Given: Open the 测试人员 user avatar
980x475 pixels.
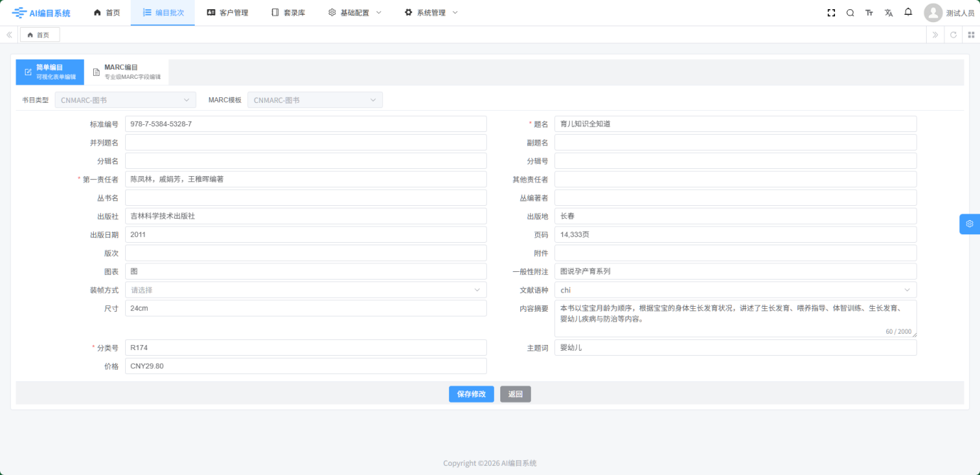Looking at the screenshot, I should (933, 13).
